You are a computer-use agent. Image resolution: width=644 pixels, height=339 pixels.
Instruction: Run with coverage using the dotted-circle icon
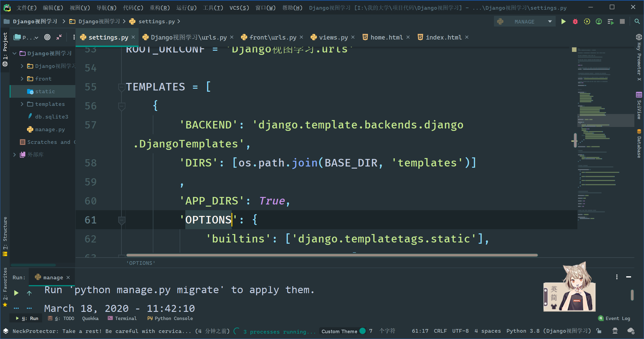pos(587,21)
